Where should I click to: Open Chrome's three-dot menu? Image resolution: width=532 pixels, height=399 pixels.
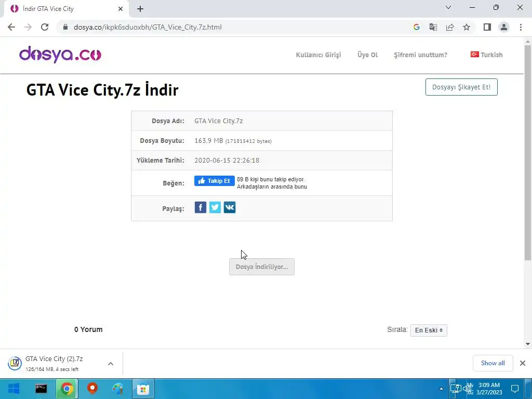pyautogui.click(x=521, y=27)
